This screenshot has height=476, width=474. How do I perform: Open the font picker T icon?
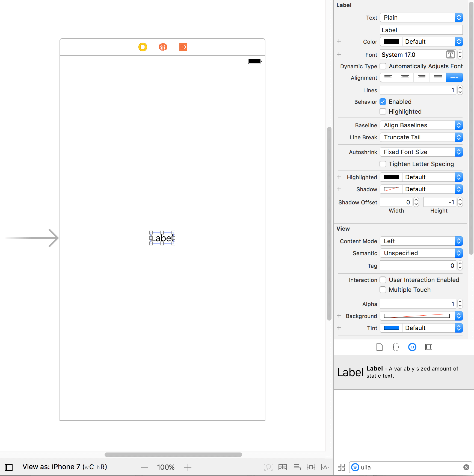click(451, 55)
